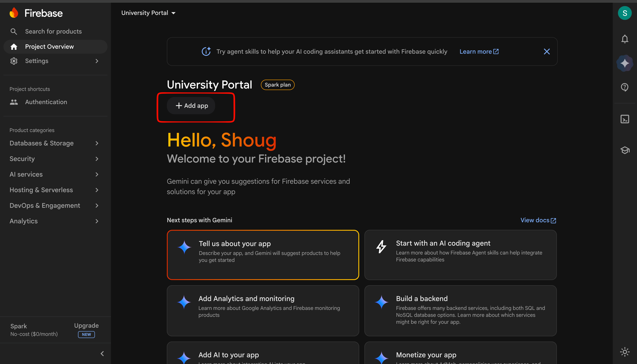Open the Gemini sparkle assistant in right rail
The image size is (637, 364).
coord(624,63)
